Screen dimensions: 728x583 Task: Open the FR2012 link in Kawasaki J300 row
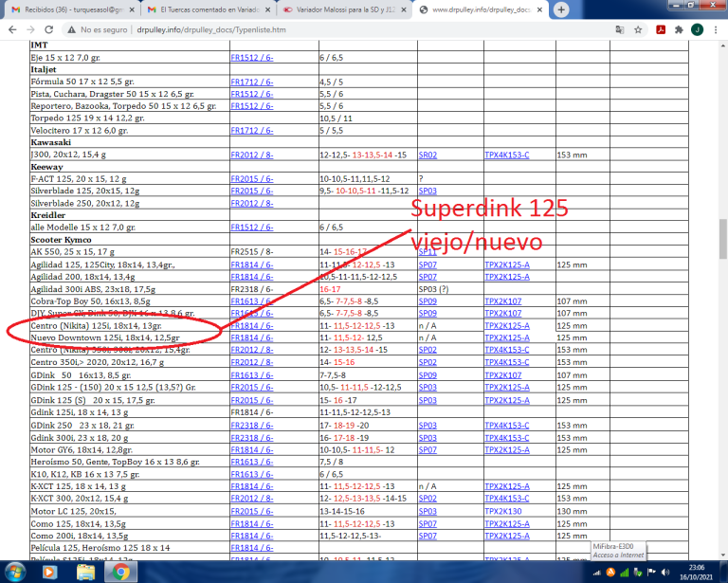point(250,154)
